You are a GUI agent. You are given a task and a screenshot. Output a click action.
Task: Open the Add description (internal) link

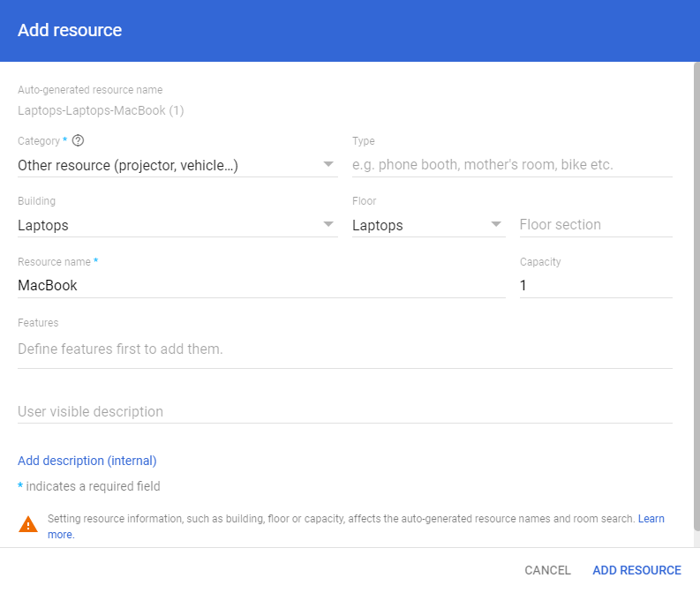(x=87, y=461)
